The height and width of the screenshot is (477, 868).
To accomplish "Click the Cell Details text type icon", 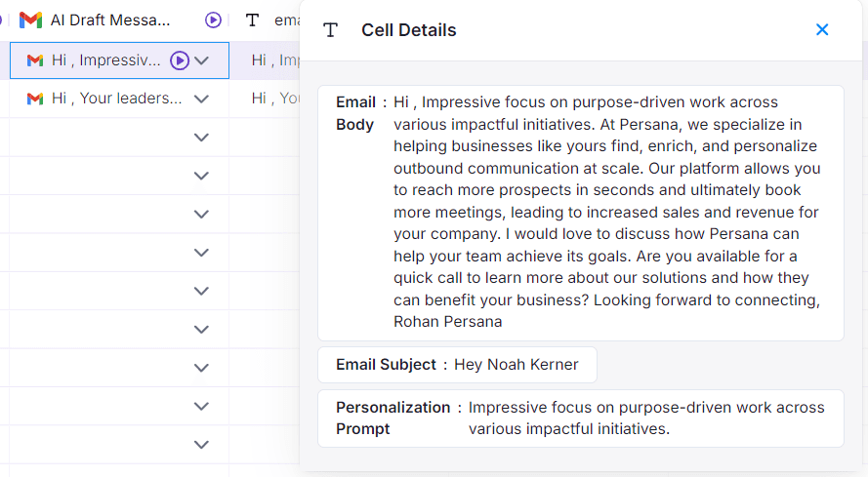I will 330,30.
